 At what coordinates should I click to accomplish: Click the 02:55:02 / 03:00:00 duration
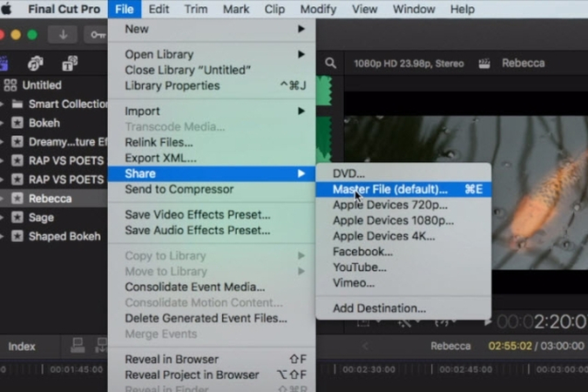coord(537,346)
